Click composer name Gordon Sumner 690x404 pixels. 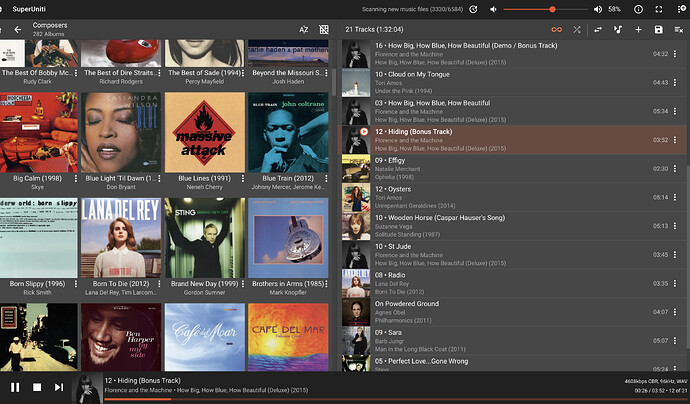[205, 292]
